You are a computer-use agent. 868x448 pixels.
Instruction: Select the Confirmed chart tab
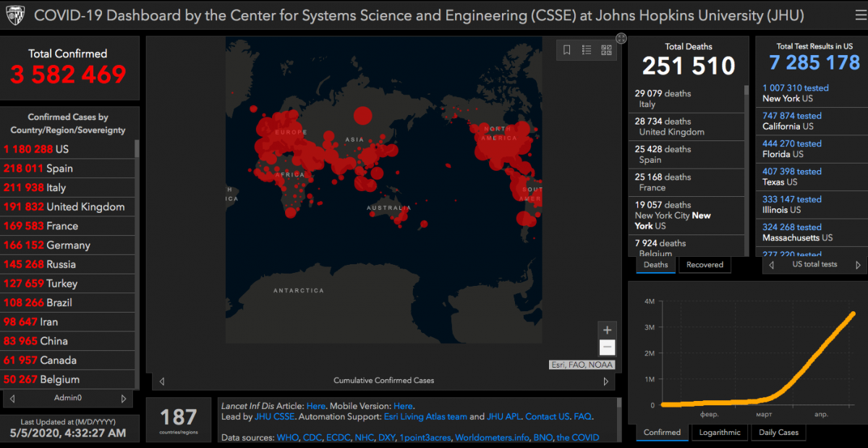pyautogui.click(x=663, y=433)
